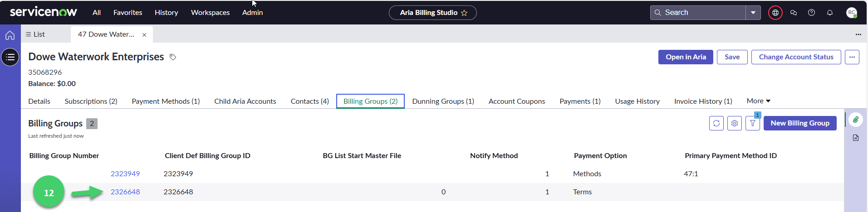
Task: Open tab bar overflow ellipsis menu
Action: click(858, 34)
